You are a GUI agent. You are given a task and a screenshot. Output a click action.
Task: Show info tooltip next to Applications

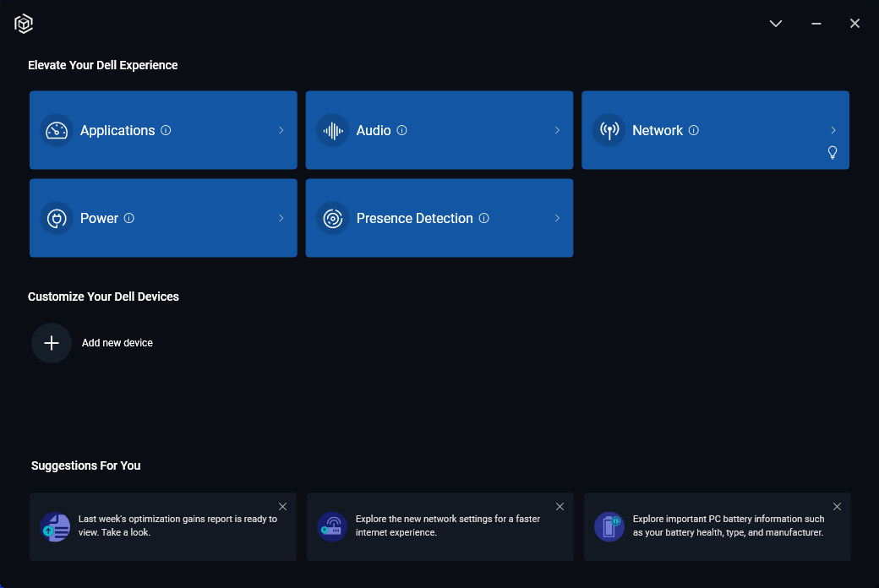pos(166,130)
